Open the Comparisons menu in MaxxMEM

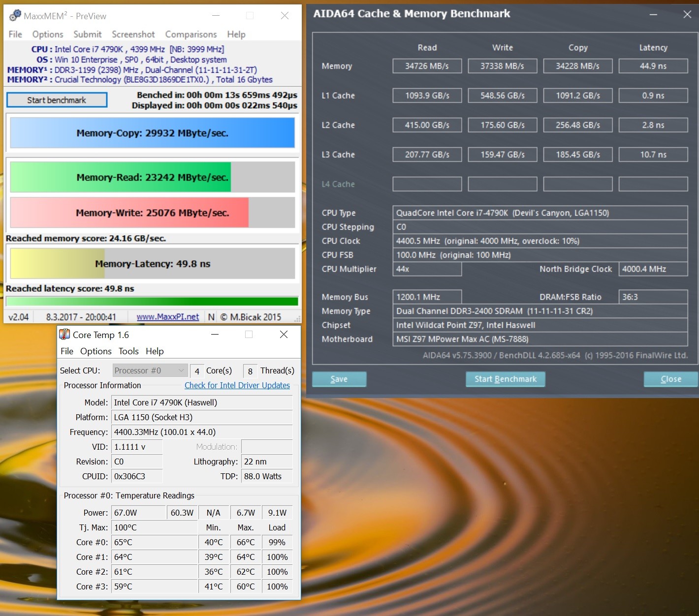click(x=191, y=34)
